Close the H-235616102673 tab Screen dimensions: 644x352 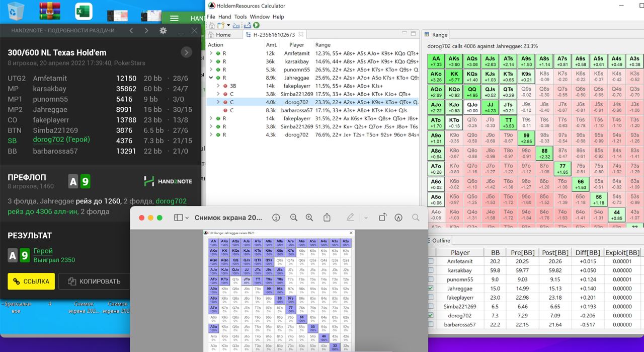[x=300, y=34]
